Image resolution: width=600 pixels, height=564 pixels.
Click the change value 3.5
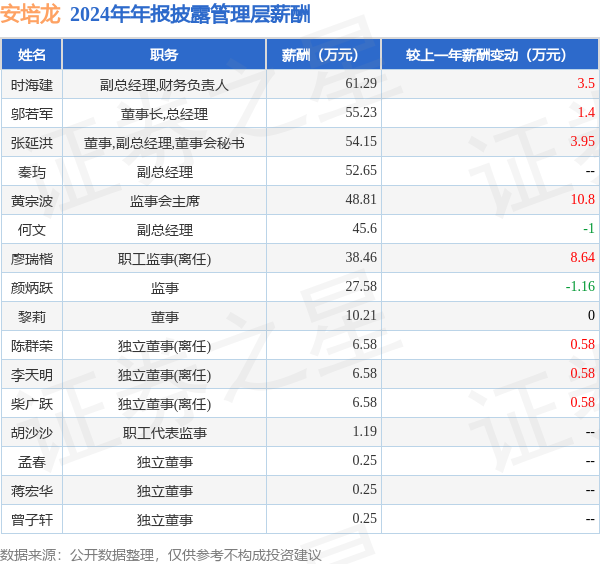[586, 83]
